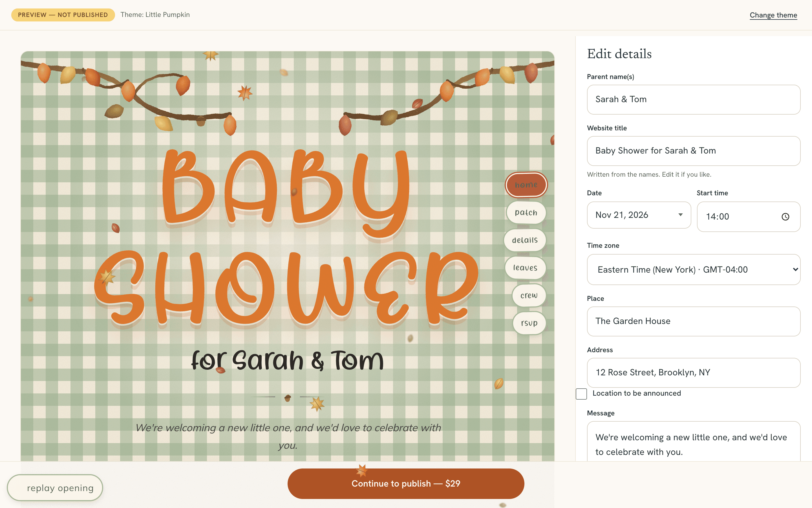This screenshot has width=812, height=508.
Task: Click the replay opening button
Action: point(55,488)
